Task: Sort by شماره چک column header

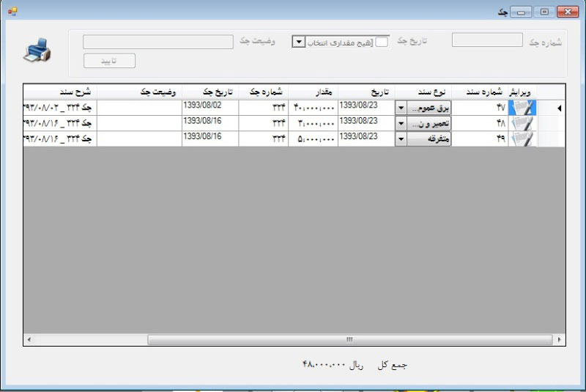Action: 264,92
